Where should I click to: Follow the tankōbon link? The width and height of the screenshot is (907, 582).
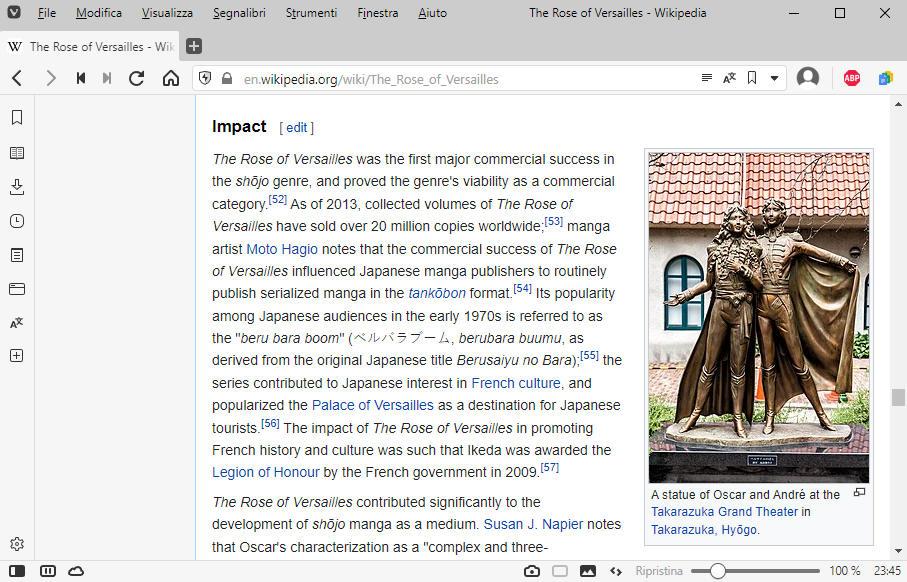coord(437,293)
